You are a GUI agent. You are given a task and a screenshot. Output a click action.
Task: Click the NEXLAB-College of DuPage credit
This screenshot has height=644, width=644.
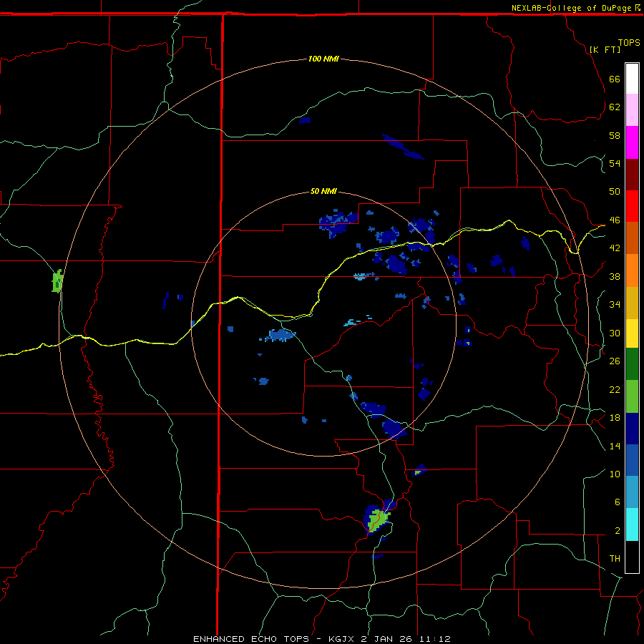click(575, 8)
